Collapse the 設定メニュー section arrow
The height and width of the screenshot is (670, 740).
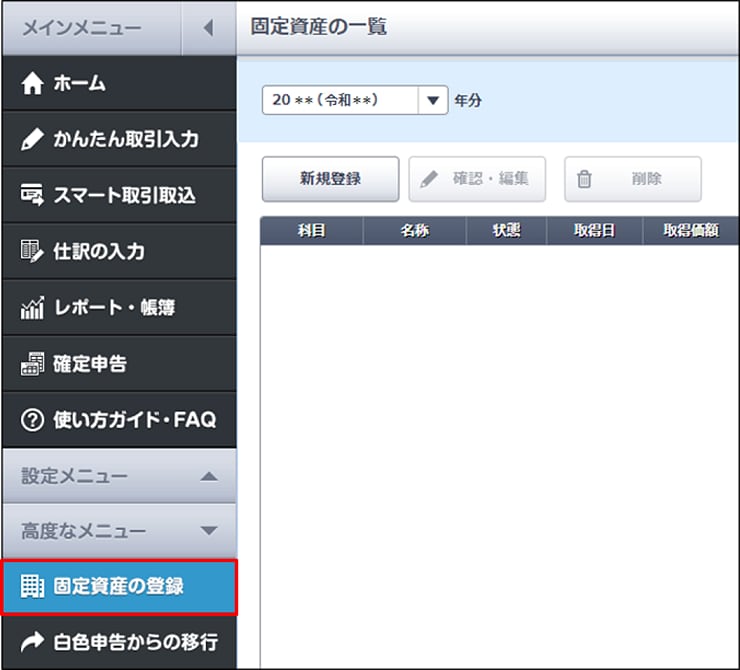pyautogui.click(x=209, y=476)
